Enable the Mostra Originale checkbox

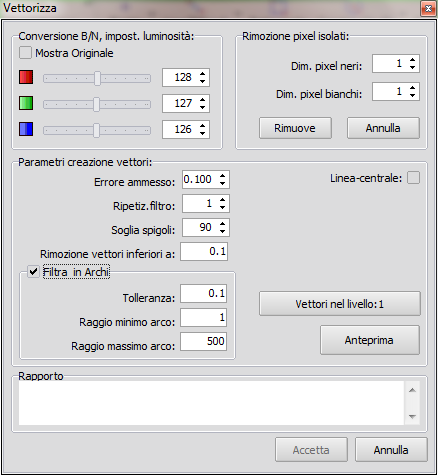pyautogui.click(x=25, y=53)
